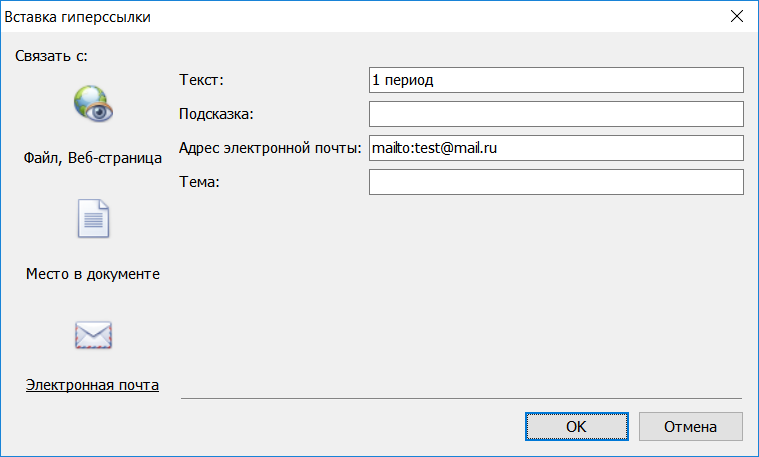Click the "Адрес электронной почты:" label
Viewport: 759px width, 457px height.
pyautogui.click(x=270, y=148)
